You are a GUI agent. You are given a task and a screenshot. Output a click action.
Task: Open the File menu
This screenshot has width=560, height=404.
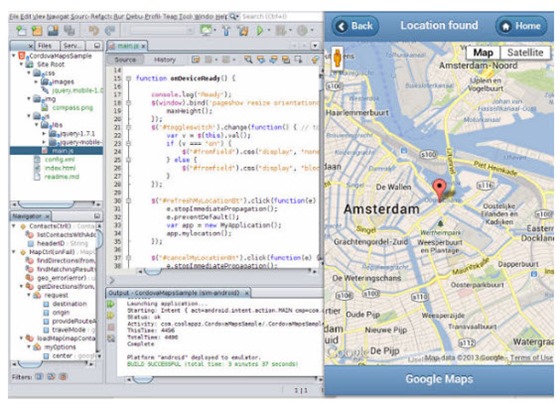click(14, 16)
